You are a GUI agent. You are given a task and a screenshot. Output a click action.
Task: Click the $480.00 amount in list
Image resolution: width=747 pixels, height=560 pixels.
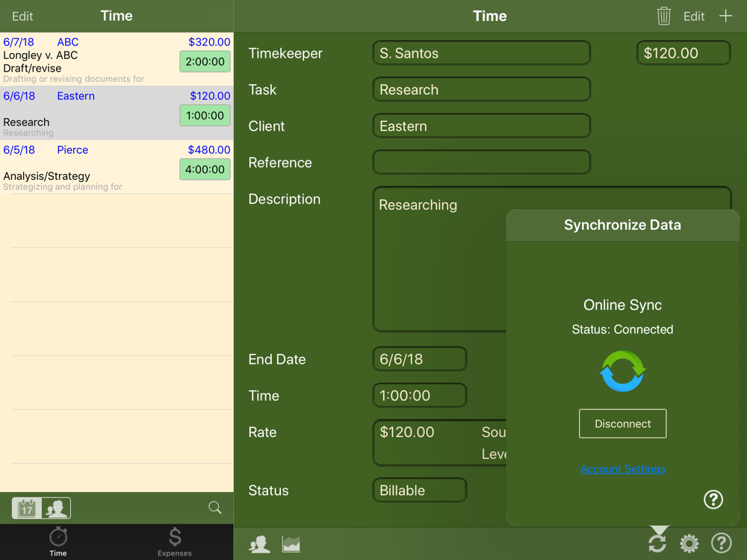[209, 150]
